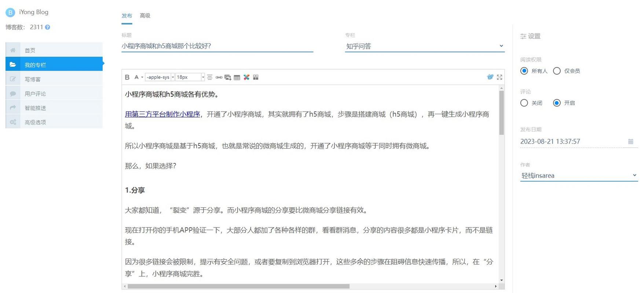
Task: Follow the 用第三方平台制作小程序 link
Action: pos(162,114)
